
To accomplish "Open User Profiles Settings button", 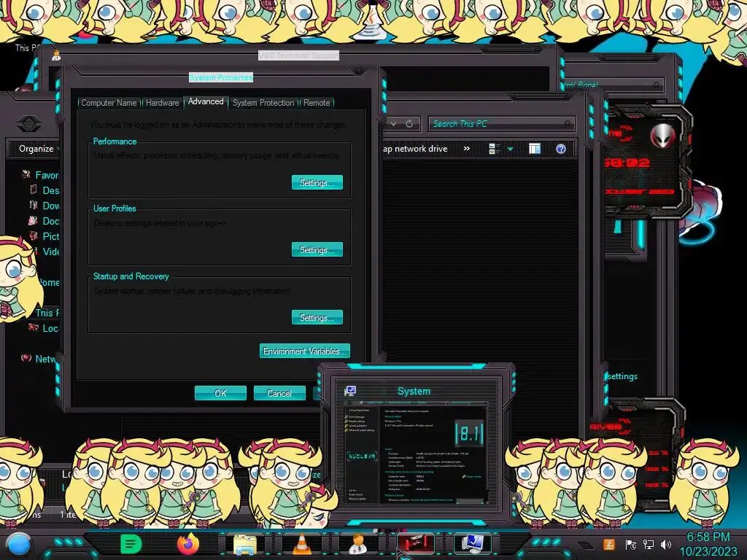I will point(317,249).
